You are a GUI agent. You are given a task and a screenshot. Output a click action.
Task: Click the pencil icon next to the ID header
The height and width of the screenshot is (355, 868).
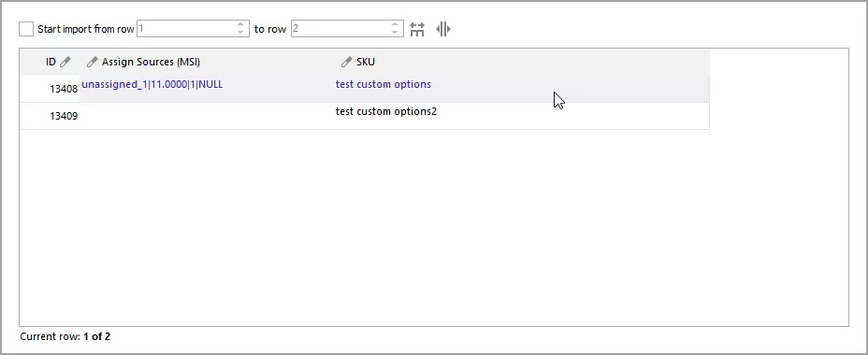(65, 62)
